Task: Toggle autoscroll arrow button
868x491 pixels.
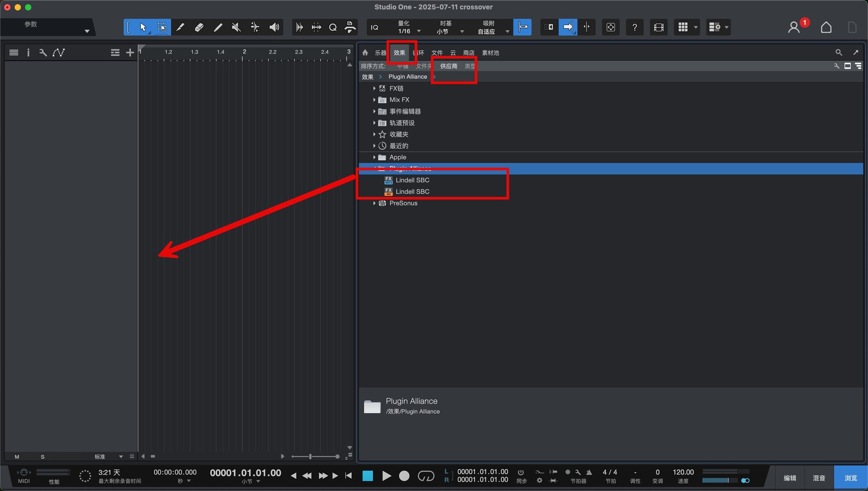Action: 568,27
